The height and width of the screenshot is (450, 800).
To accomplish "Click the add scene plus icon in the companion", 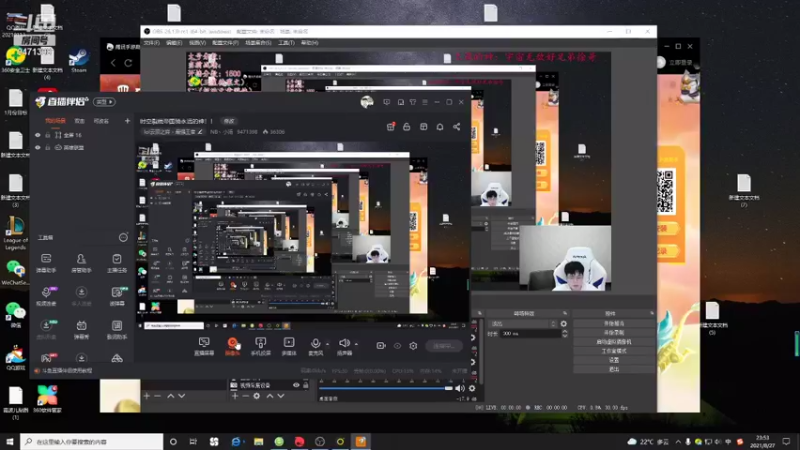I will (127, 121).
